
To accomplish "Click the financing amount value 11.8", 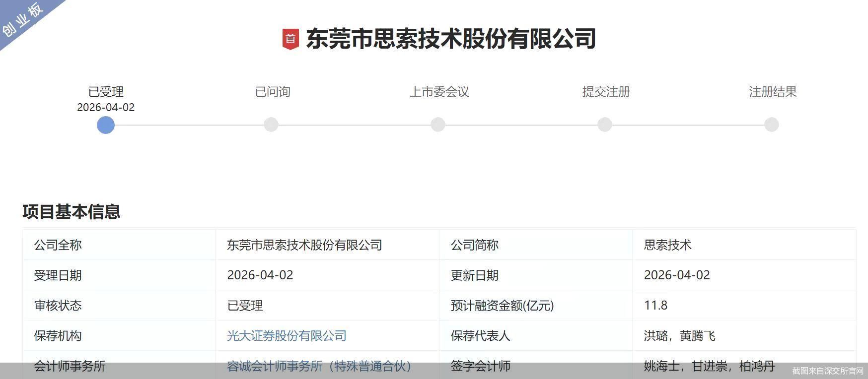I will [655, 306].
